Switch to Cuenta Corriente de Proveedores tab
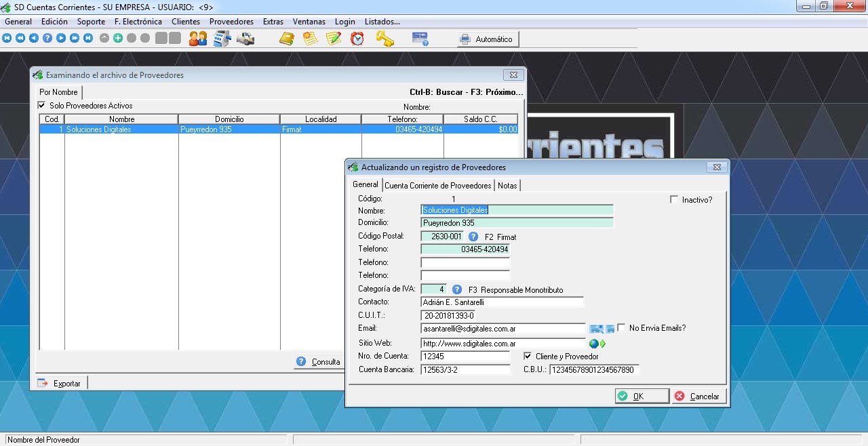868x446 pixels. [437, 185]
